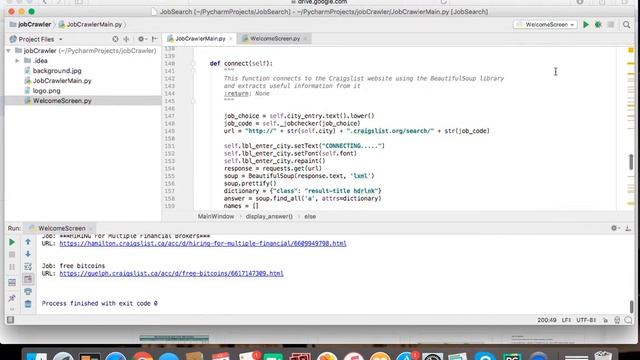Click the grey Stop icon in top toolbar
Screen dimensions: 640x360
coord(611,24)
